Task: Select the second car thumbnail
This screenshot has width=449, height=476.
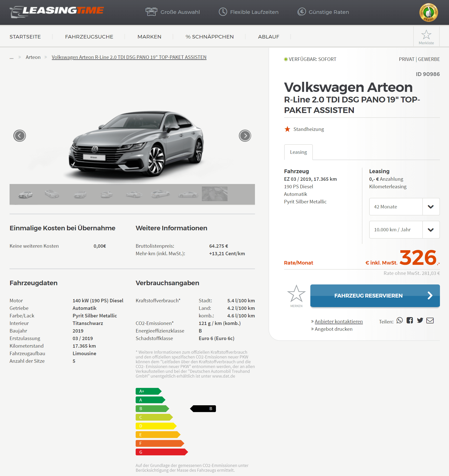Action: (x=52, y=194)
